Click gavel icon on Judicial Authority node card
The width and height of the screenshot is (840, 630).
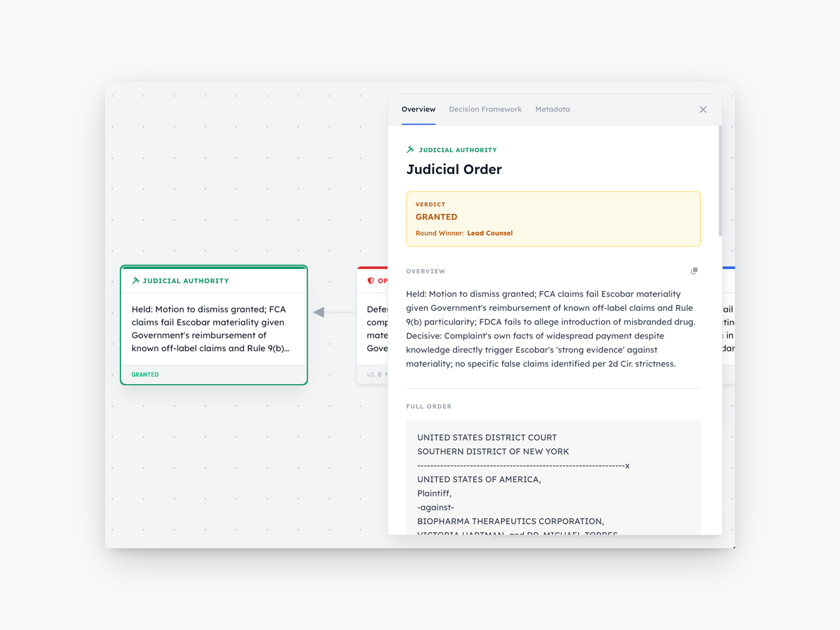(136, 280)
